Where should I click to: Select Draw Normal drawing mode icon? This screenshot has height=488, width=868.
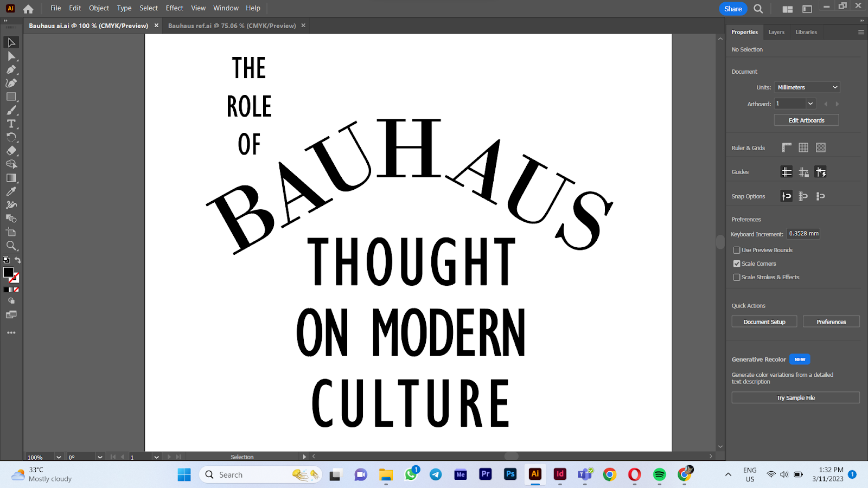coord(11,301)
